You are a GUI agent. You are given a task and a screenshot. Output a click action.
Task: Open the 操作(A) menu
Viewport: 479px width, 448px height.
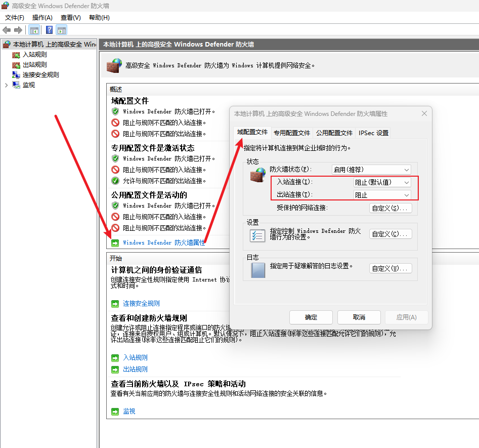[42, 18]
